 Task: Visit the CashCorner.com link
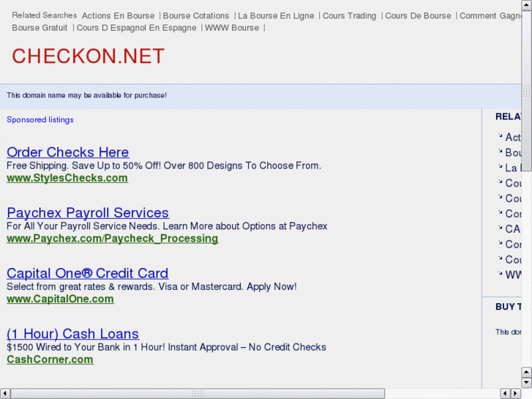(x=50, y=359)
